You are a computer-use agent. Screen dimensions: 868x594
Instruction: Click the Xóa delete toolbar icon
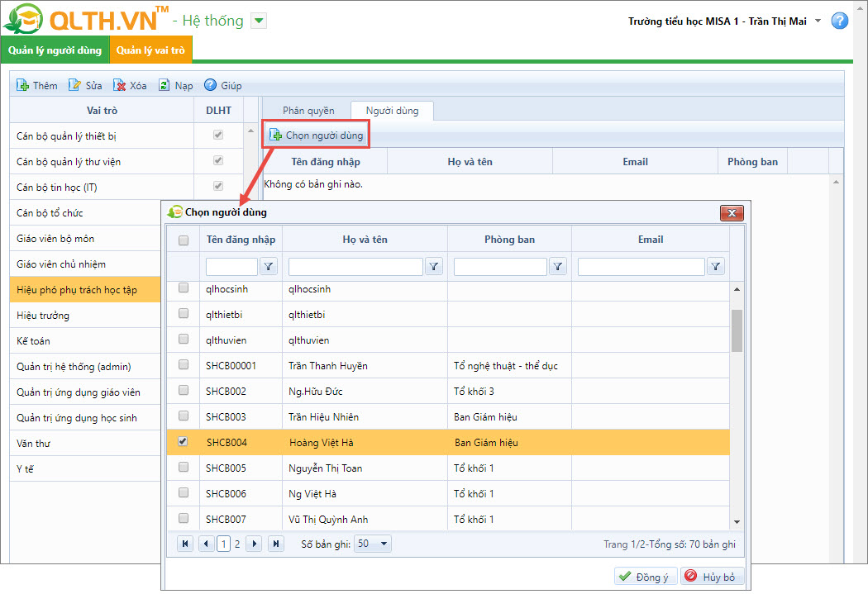120,85
